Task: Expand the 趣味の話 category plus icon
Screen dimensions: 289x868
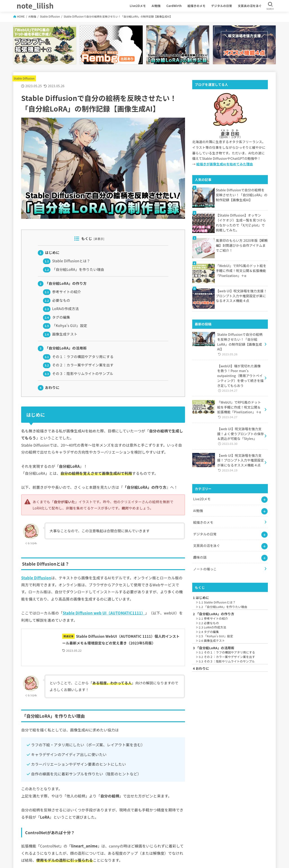Action: 264,558
